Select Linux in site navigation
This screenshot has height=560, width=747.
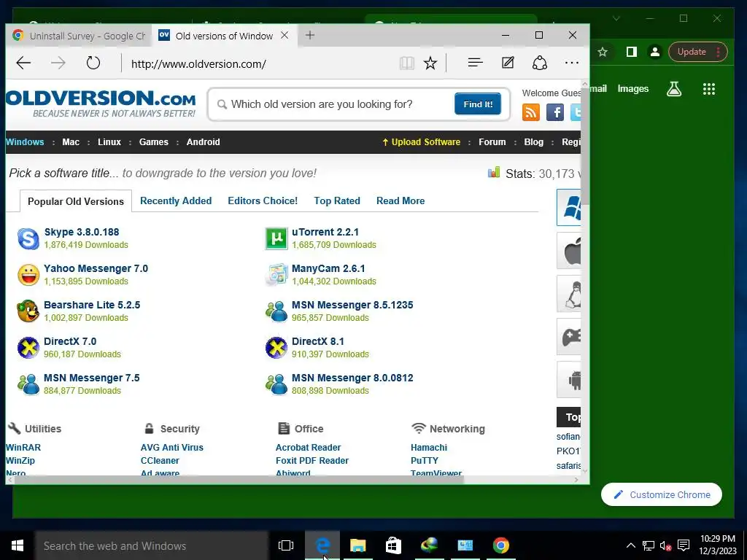click(109, 142)
